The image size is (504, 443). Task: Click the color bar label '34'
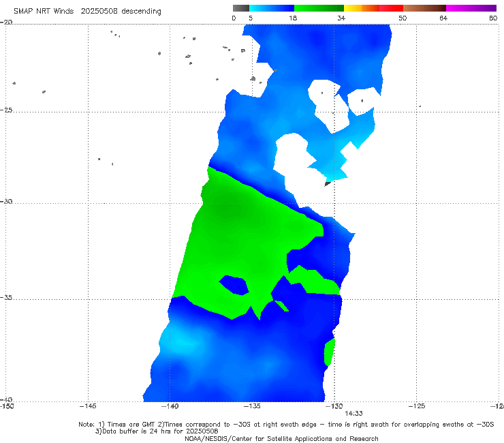pyautogui.click(x=341, y=18)
